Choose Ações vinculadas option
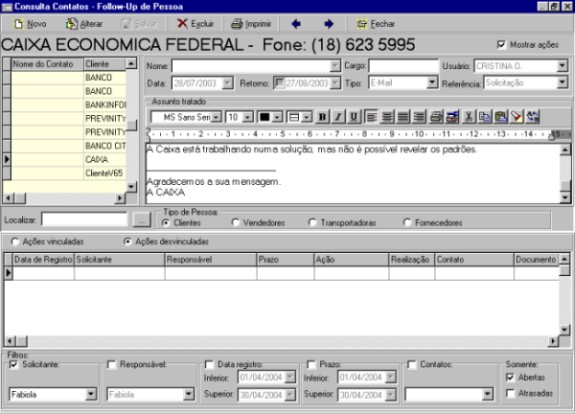The height and width of the screenshot is (414, 575). [x=15, y=242]
